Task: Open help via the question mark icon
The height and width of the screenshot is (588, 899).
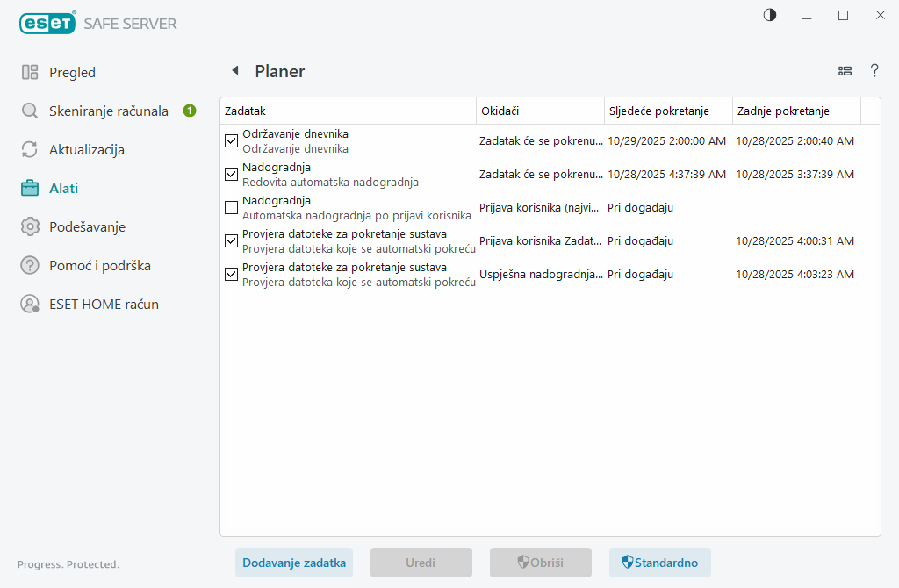Action: [874, 71]
